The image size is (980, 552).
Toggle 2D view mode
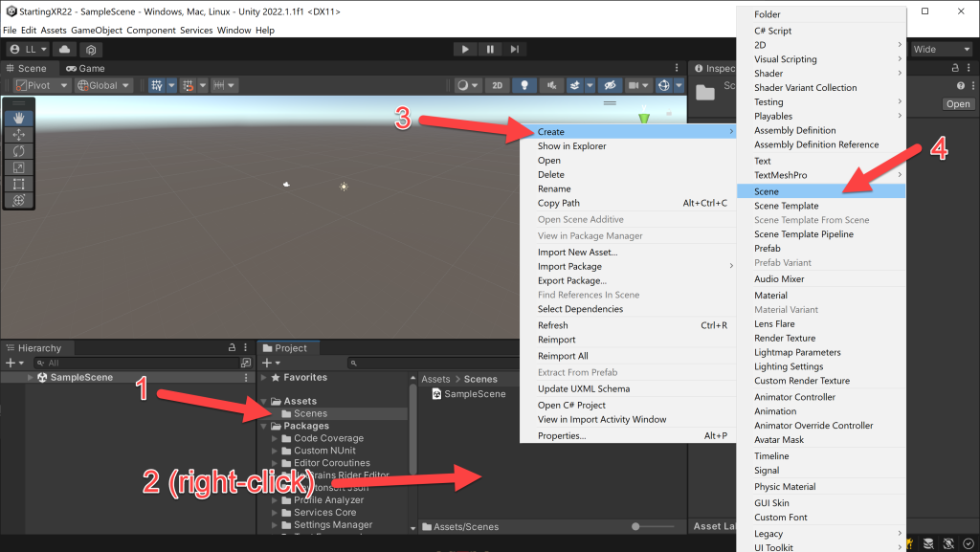tap(498, 85)
